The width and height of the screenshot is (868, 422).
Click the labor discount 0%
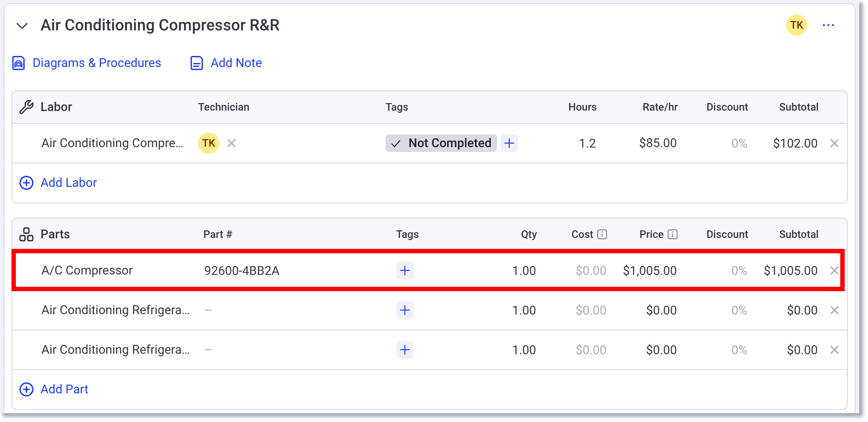pos(739,143)
